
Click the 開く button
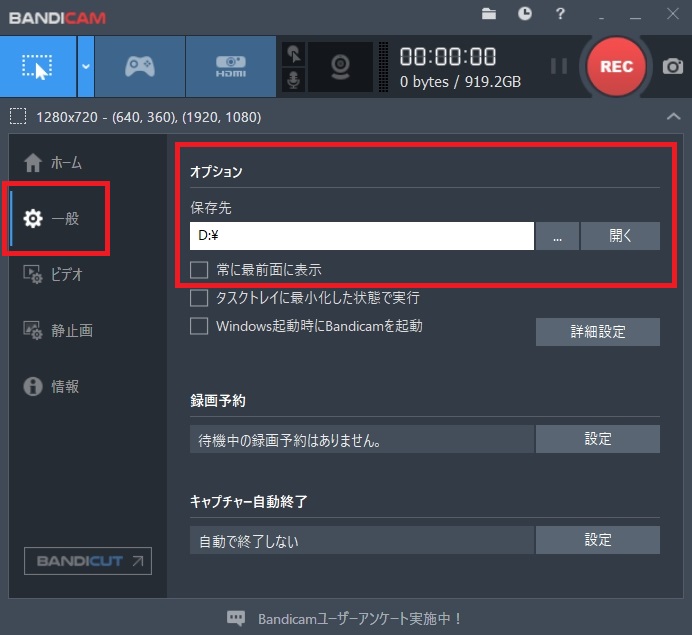pyautogui.click(x=620, y=236)
